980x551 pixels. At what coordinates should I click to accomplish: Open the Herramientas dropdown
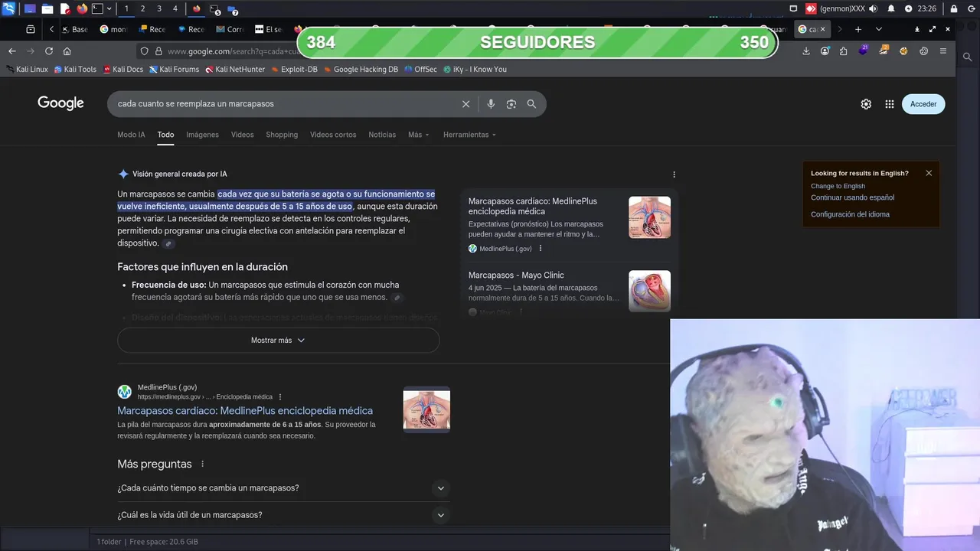tap(469, 135)
